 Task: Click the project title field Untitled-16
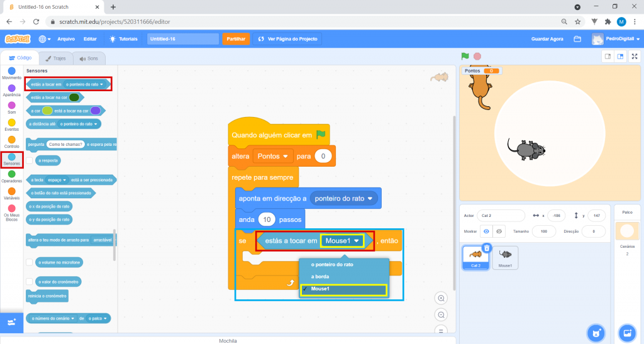coord(183,39)
